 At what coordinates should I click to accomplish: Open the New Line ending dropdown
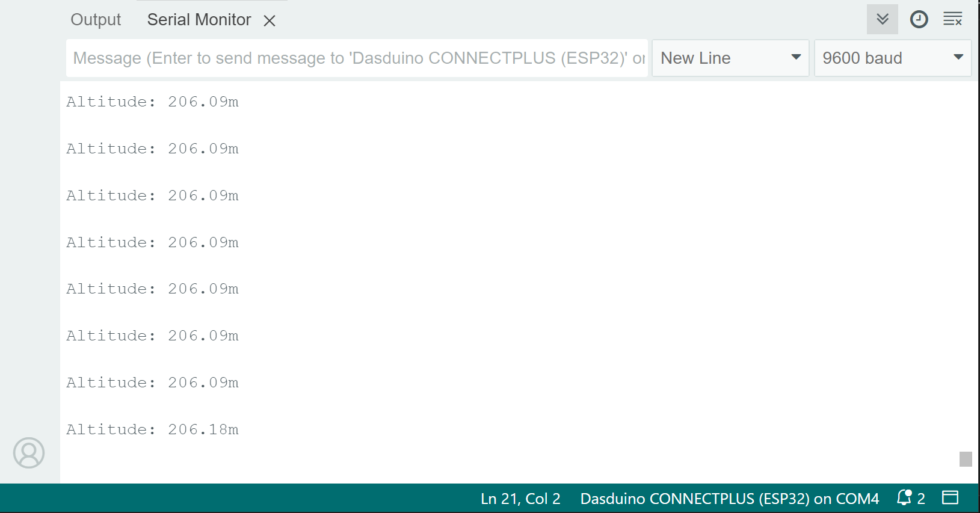tap(730, 58)
